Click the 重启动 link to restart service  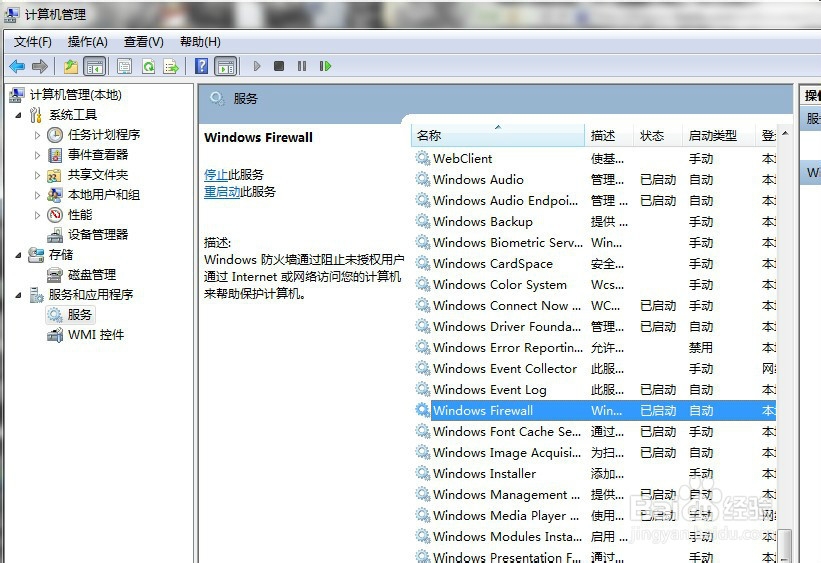point(222,192)
